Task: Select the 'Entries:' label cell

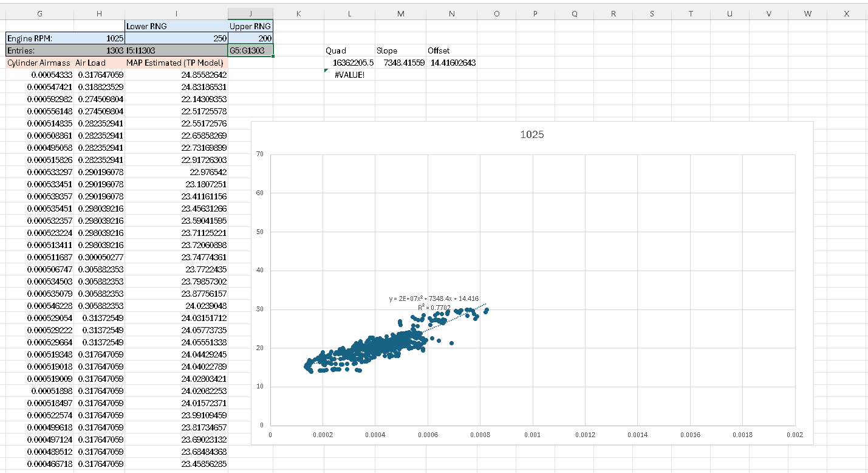Action: click(39, 50)
